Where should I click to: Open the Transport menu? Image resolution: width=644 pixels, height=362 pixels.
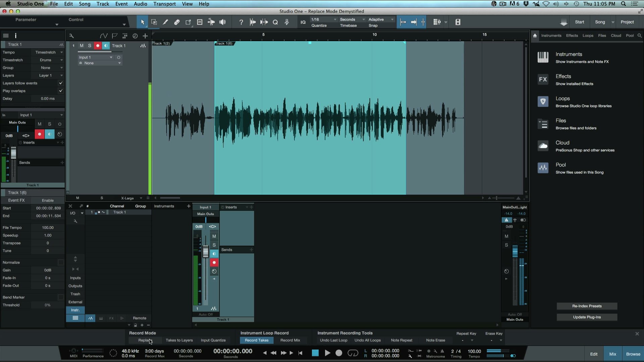pos(164,4)
